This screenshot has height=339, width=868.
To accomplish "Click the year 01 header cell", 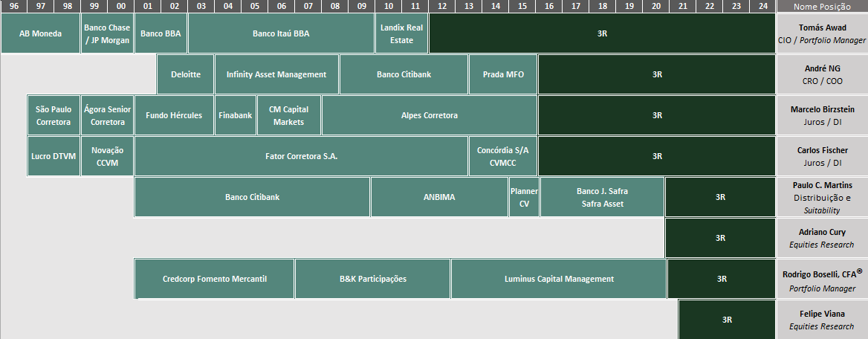I will coord(148,7).
